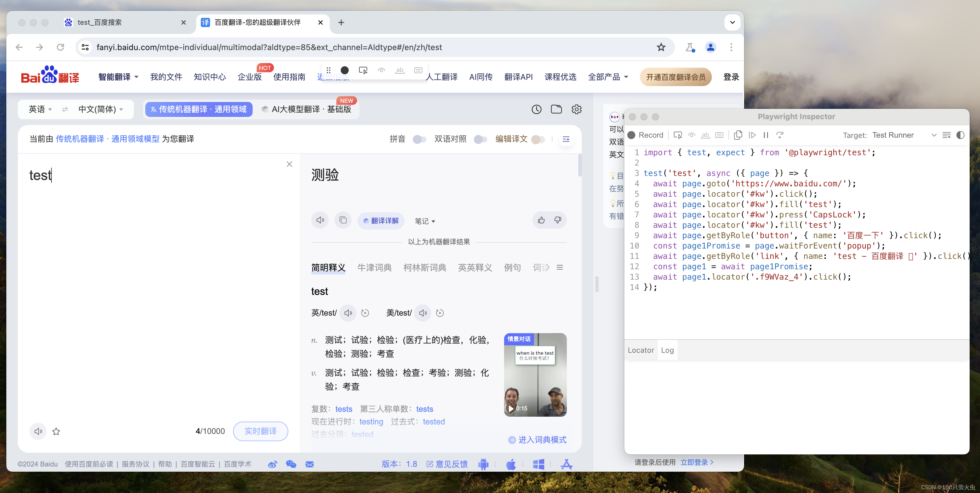Switch to test_百度搜索 browser tab
The image size is (980, 493).
pyautogui.click(x=125, y=22)
